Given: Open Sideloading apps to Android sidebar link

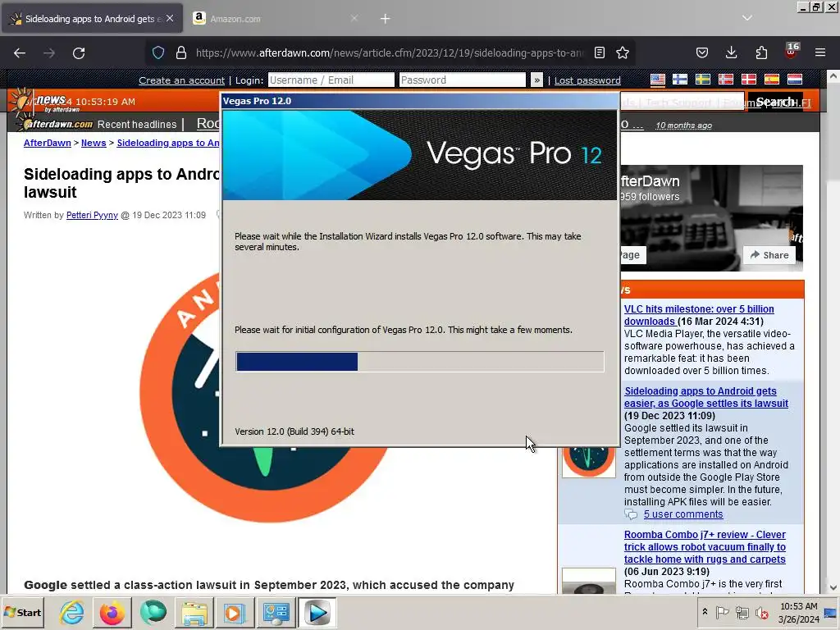Looking at the screenshot, I should [706, 397].
